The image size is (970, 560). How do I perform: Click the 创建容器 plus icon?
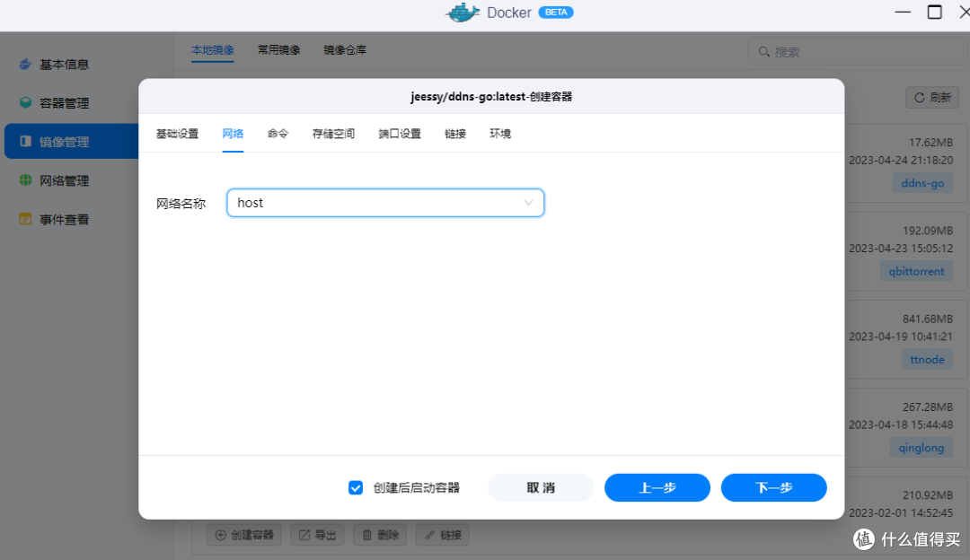coord(221,534)
